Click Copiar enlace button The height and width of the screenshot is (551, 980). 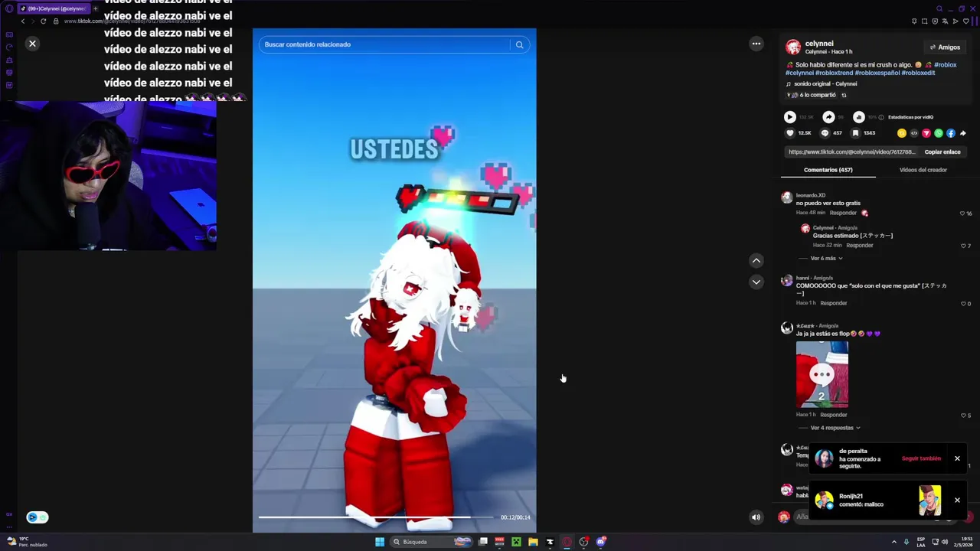pyautogui.click(x=942, y=152)
